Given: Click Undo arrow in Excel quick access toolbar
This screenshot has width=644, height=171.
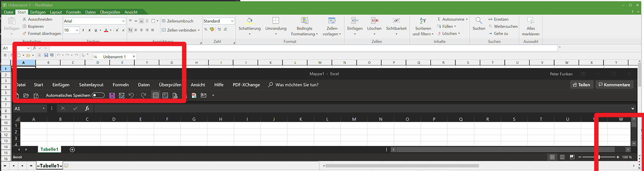Looking at the screenshot, I should click(x=131, y=95).
